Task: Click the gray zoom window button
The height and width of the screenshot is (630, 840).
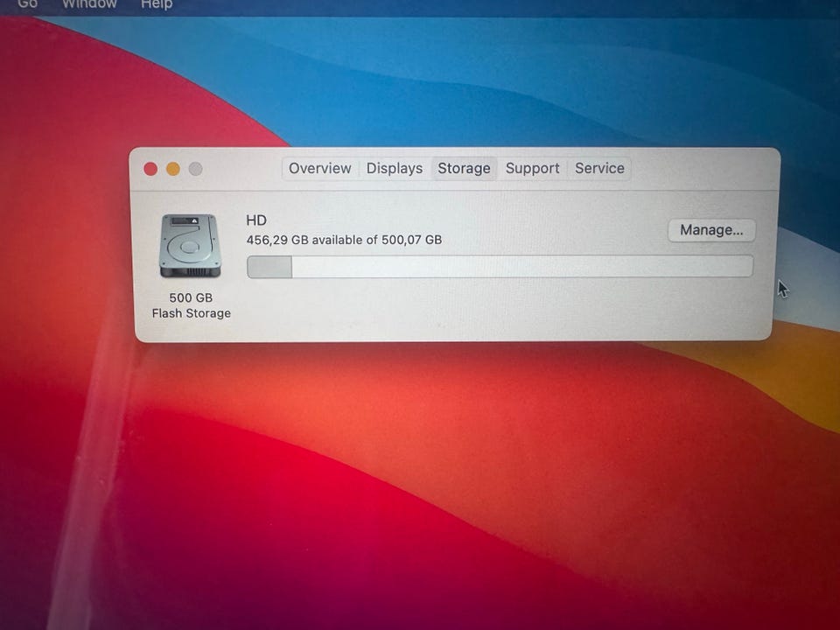Action: click(195, 169)
